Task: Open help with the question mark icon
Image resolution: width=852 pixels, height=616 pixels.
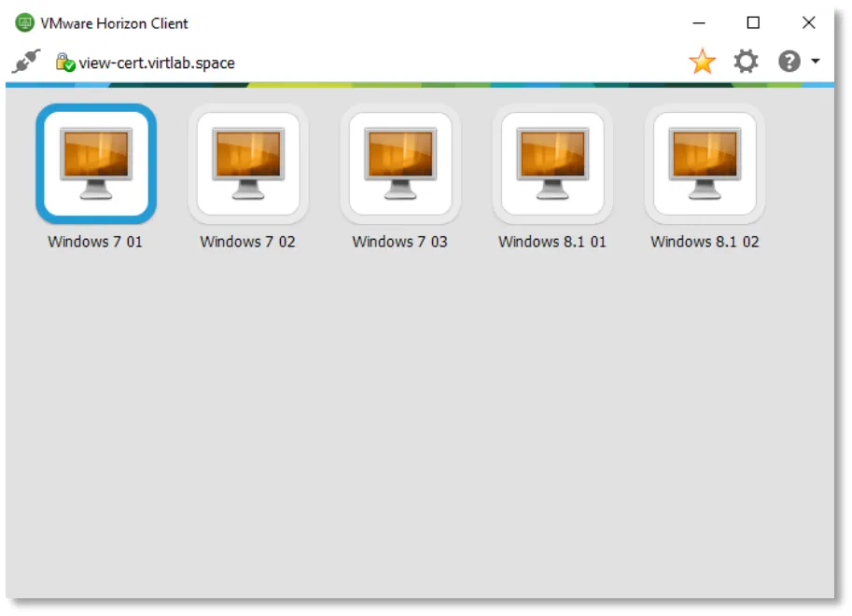Action: [x=789, y=61]
